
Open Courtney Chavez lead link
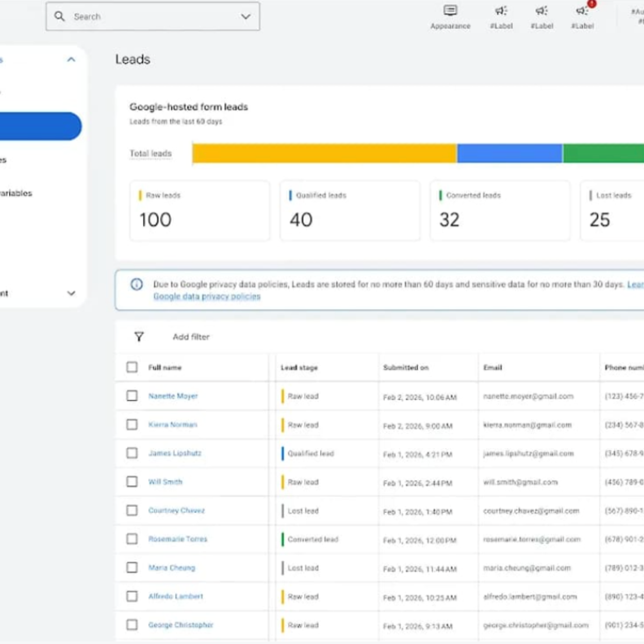point(177,511)
